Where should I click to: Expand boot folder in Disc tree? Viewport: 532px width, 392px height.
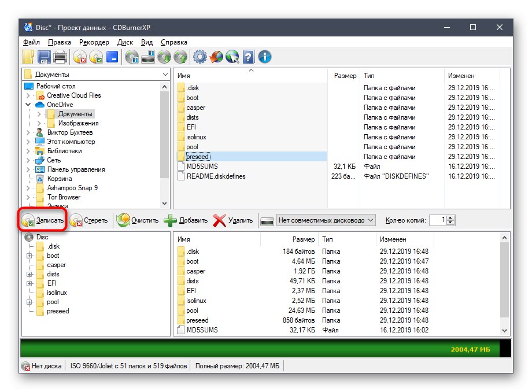click(29, 256)
